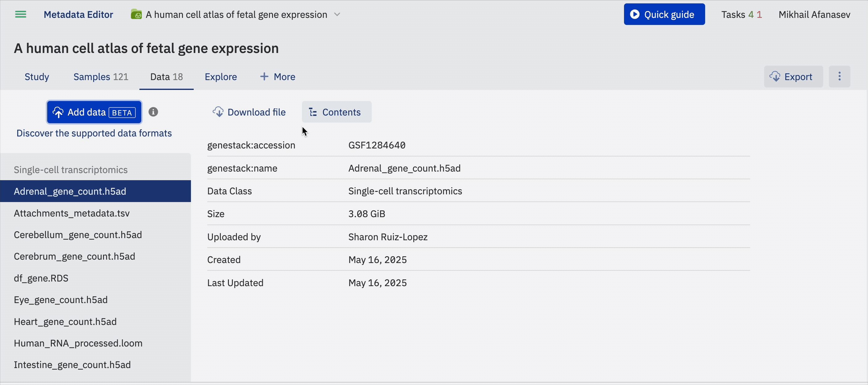The width and height of the screenshot is (868, 385).
Task: Open the More tabs menu
Action: [278, 77]
